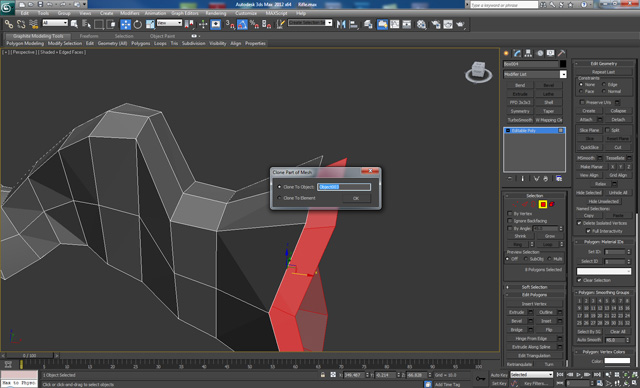Switch to the Object Paint tab

click(x=162, y=36)
